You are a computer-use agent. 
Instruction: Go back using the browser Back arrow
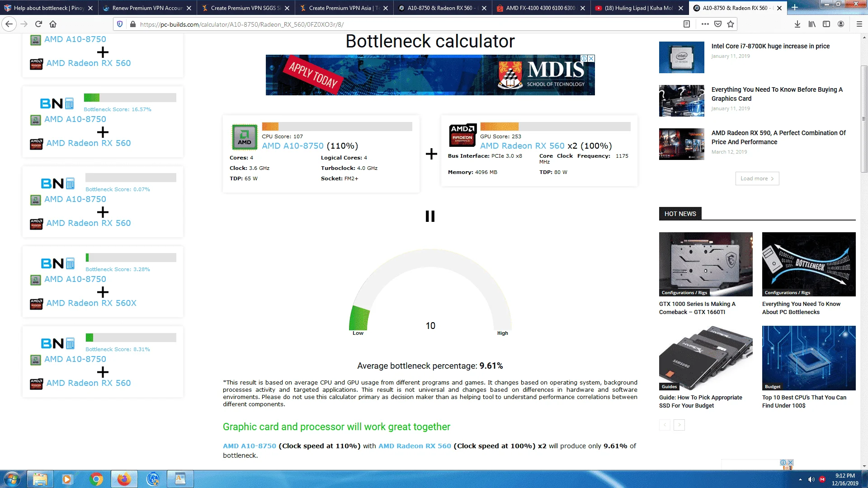[x=9, y=24]
